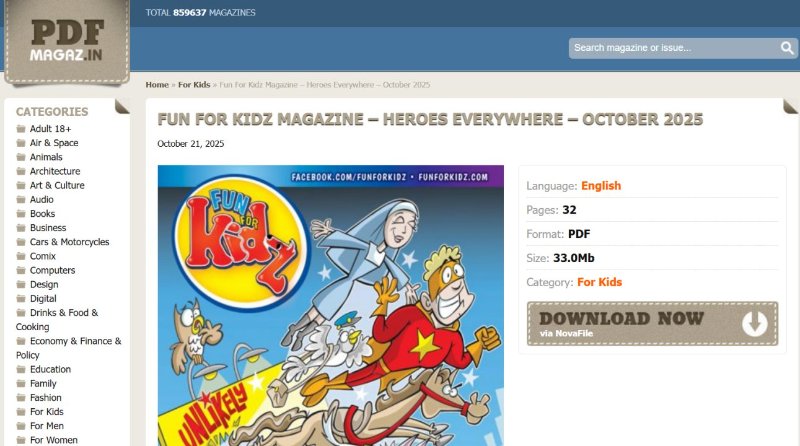The image size is (800, 446).
Task: Click the download arrow icon
Action: (x=755, y=323)
